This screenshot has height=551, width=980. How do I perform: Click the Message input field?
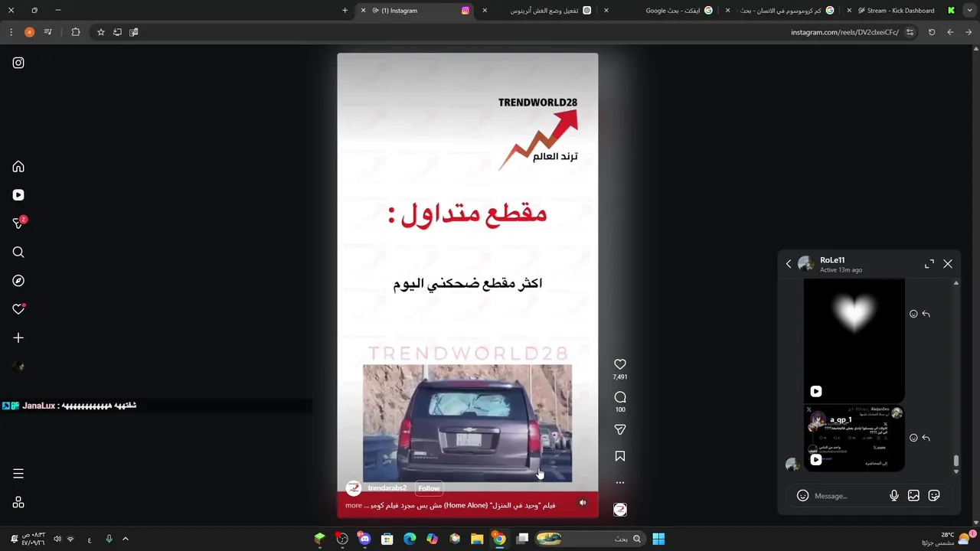[848, 496]
